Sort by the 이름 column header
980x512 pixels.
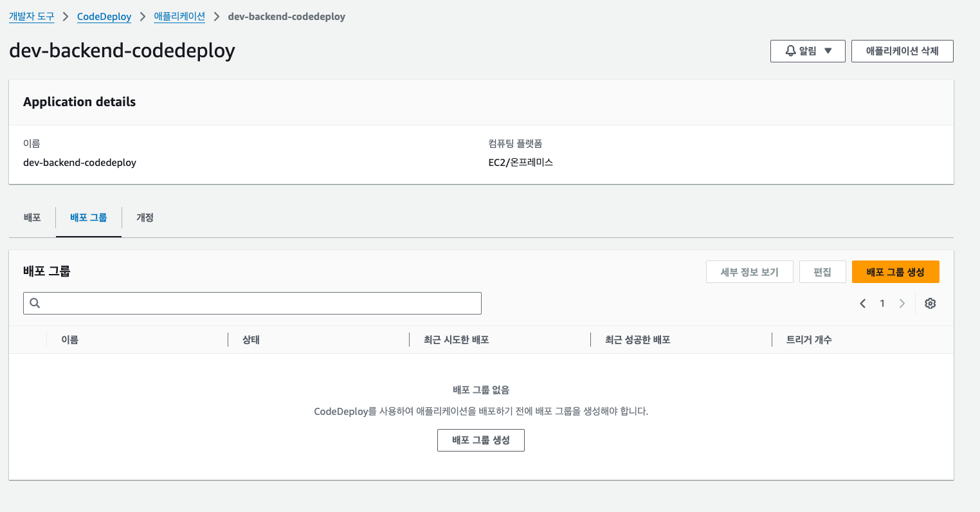(69, 340)
